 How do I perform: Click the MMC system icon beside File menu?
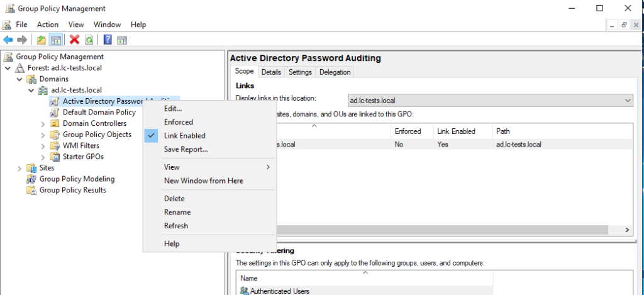point(7,25)
